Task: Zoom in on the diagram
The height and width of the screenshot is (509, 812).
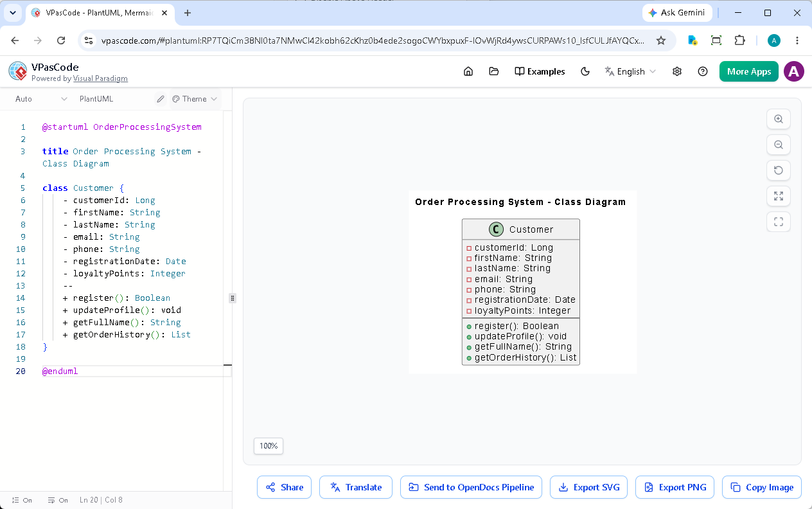Action: point(779,119)
